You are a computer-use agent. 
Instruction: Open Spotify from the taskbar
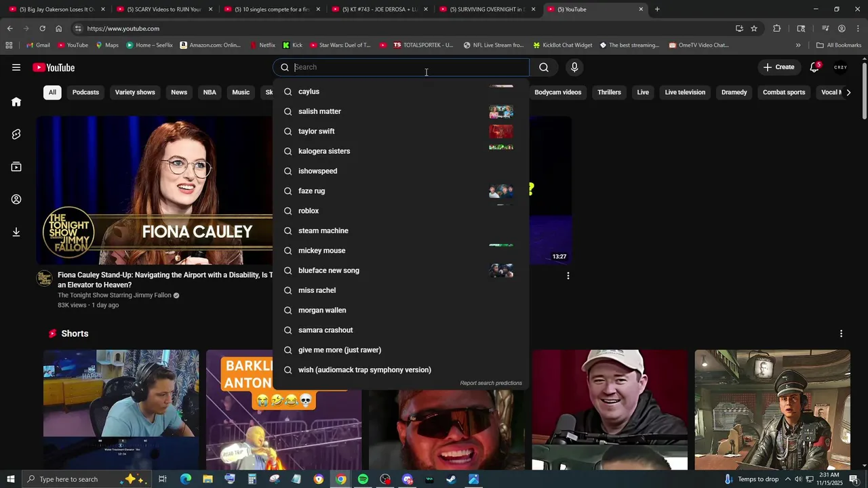(x=363, y=479)
